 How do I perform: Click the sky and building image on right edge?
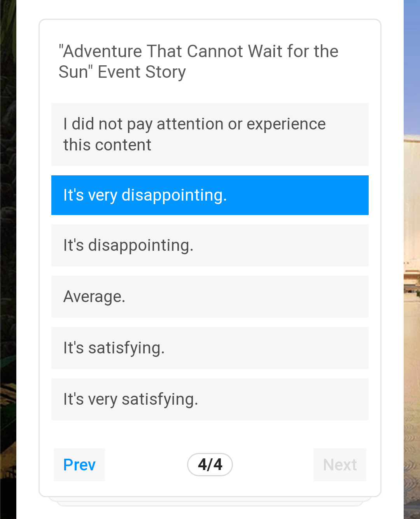(412, 259)
